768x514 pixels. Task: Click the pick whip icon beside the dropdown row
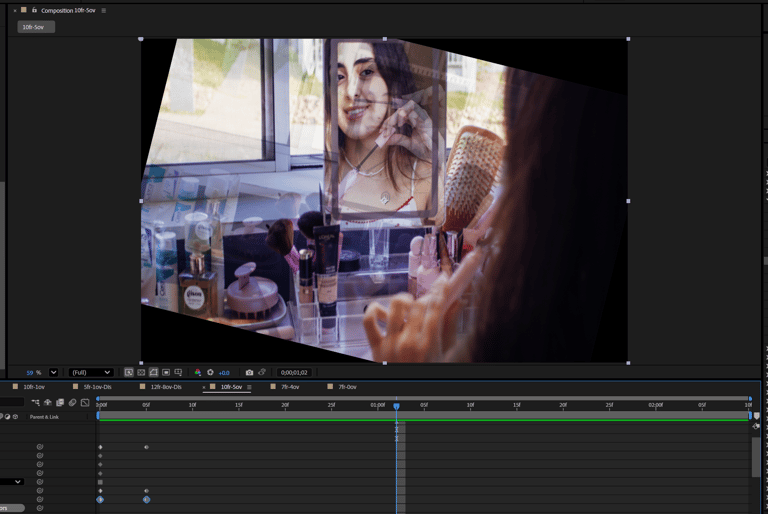pos(40,482)
